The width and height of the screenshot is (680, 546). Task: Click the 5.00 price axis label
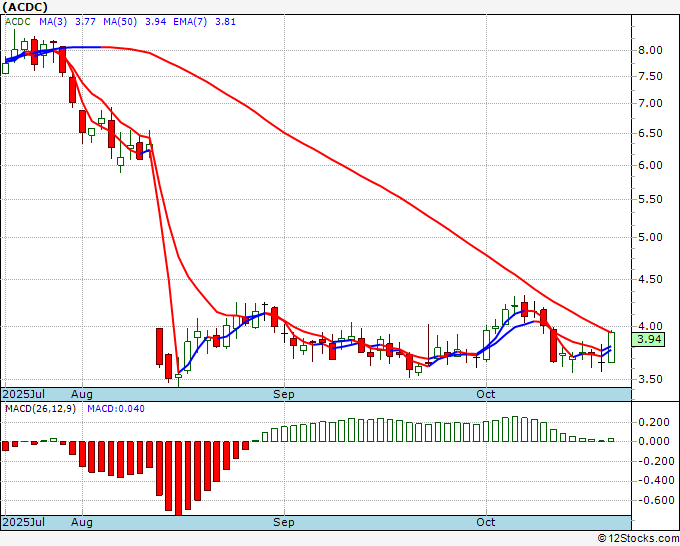pyautogui.click(x=650, y=237)
